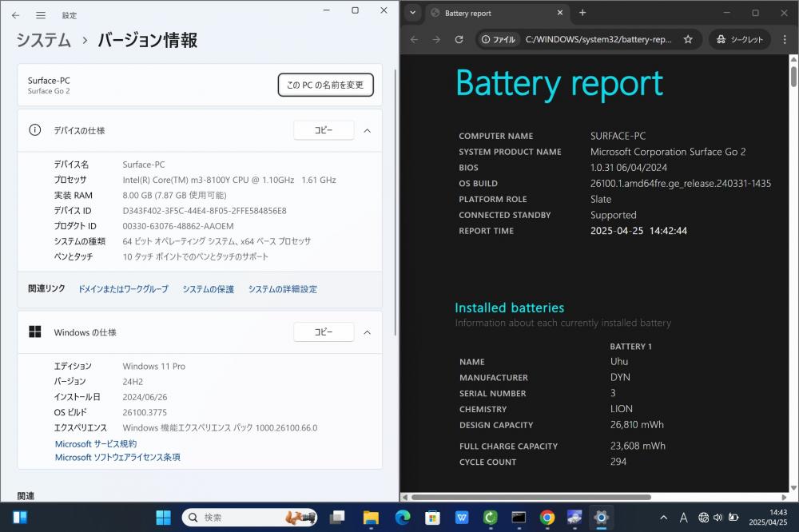The image size is (799, 532).
Task: Click the Settings gear on the taskbar
Action: click(x=602, y=518)
